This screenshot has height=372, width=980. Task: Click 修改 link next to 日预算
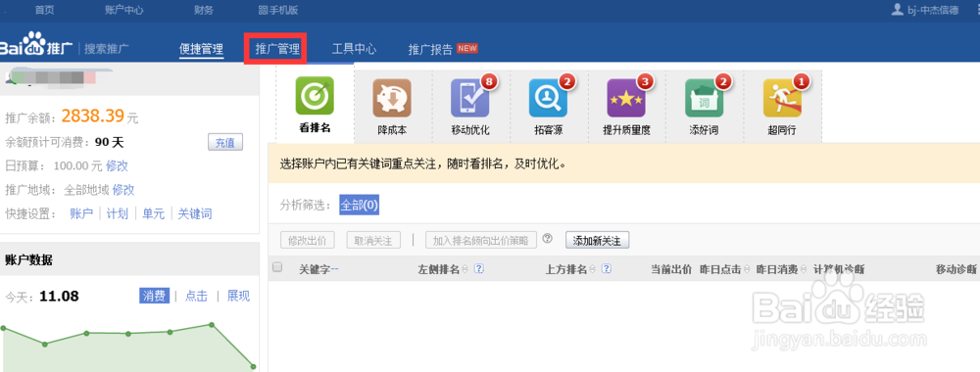[x=117, y=166]
